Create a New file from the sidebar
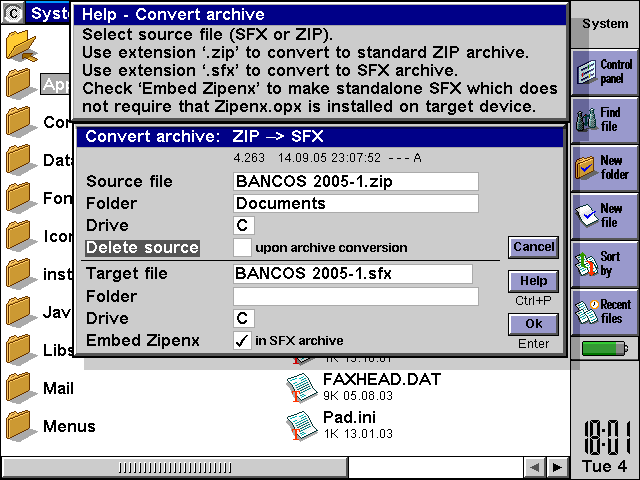 (x=604, y=216)
